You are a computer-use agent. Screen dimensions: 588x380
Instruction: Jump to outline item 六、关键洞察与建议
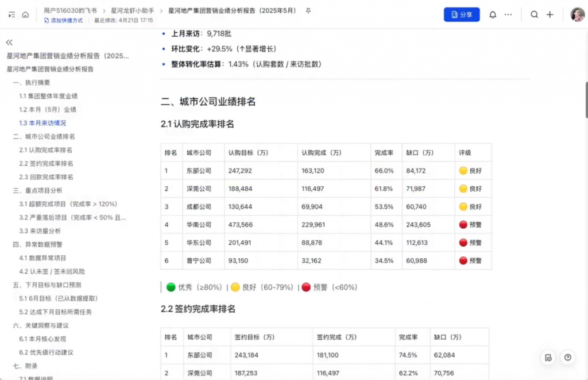(41, 325)
